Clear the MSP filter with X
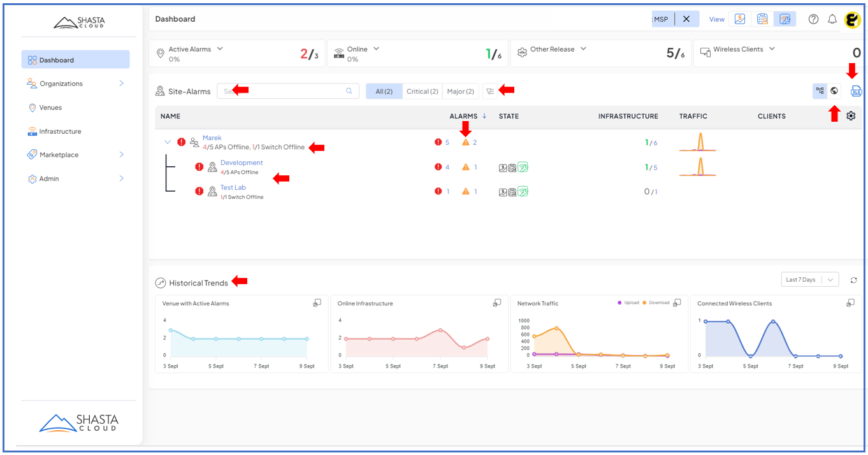 point(686,19)
